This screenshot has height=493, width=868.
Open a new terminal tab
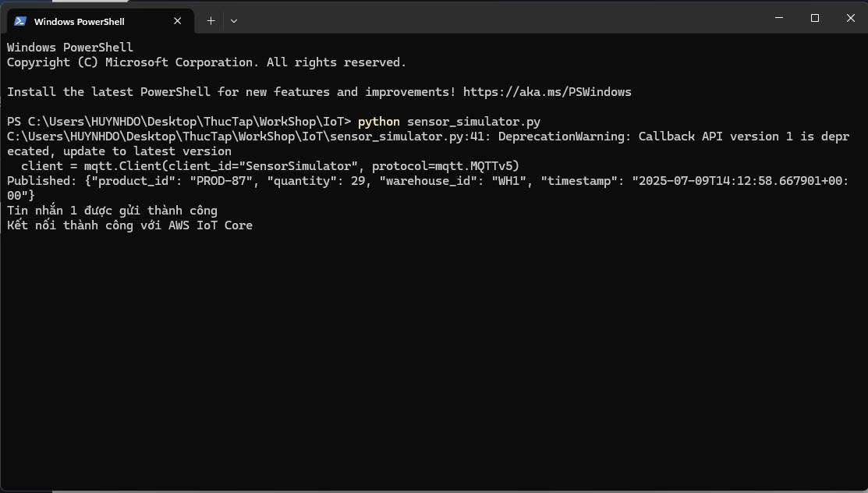(x=211, y=21)
